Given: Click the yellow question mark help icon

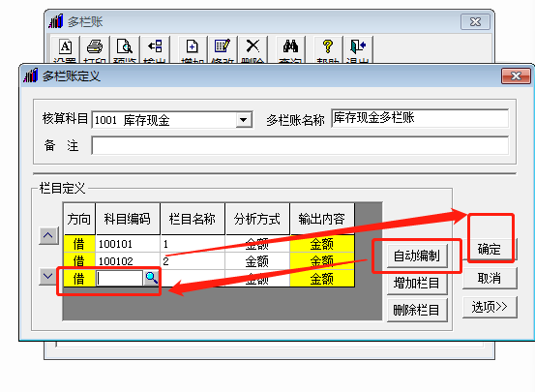Looking at the screenshot, I should (328, 46).
